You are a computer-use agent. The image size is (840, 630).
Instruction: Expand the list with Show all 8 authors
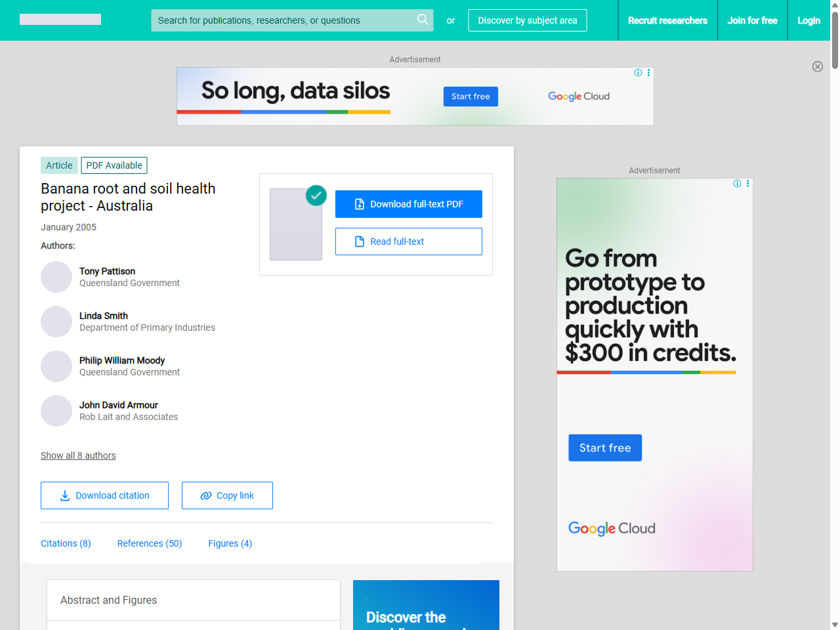(78, 455)
